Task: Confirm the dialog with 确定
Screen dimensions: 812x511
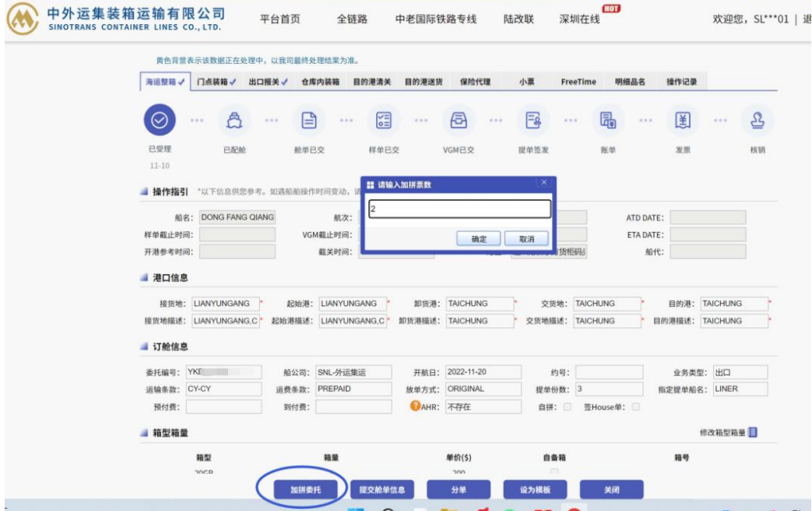Action: [x=479, y=238]
